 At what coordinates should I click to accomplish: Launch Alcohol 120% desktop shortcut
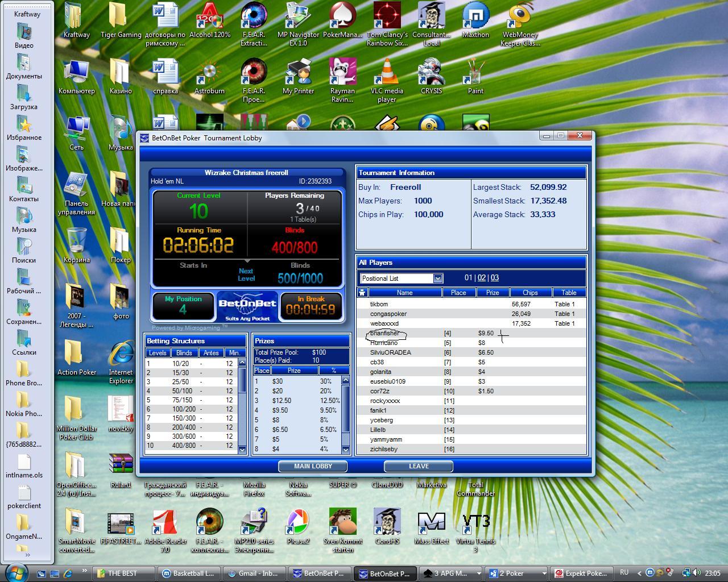click(x=210, y=20)
